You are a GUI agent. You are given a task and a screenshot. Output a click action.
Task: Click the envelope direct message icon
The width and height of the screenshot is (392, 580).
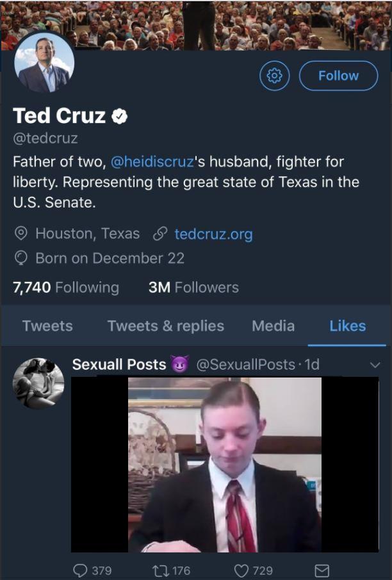322,570
